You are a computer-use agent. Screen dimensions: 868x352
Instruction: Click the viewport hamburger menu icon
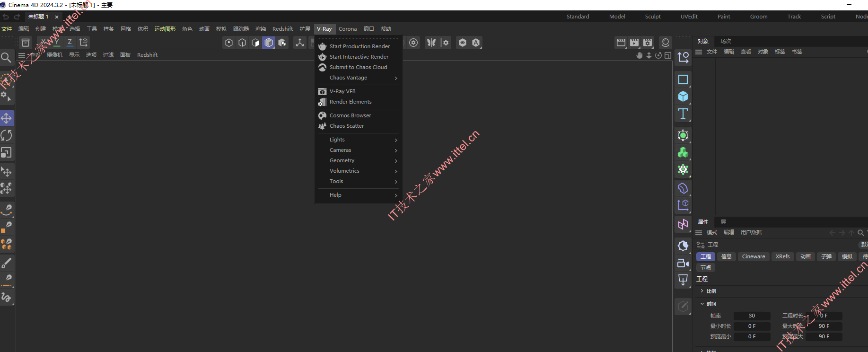pos(21,55)
